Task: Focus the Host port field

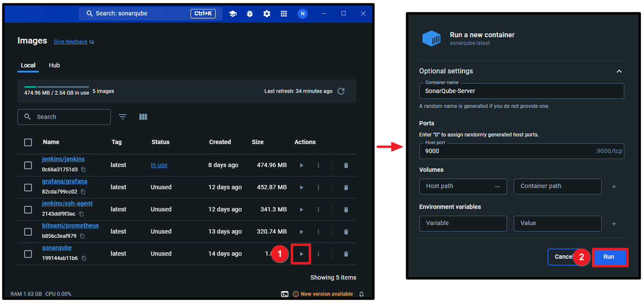Action: tap(522, 151)
